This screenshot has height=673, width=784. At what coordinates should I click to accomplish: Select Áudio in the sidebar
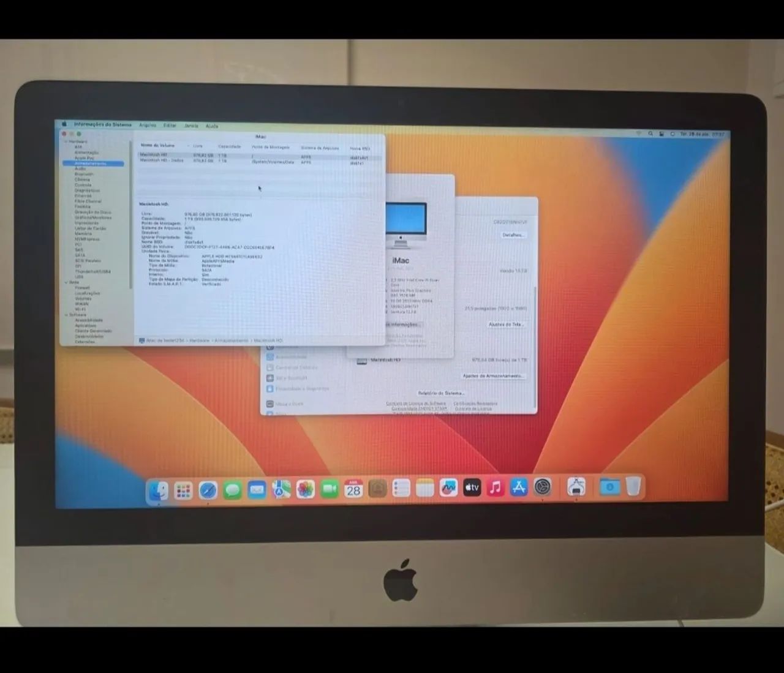80,168
